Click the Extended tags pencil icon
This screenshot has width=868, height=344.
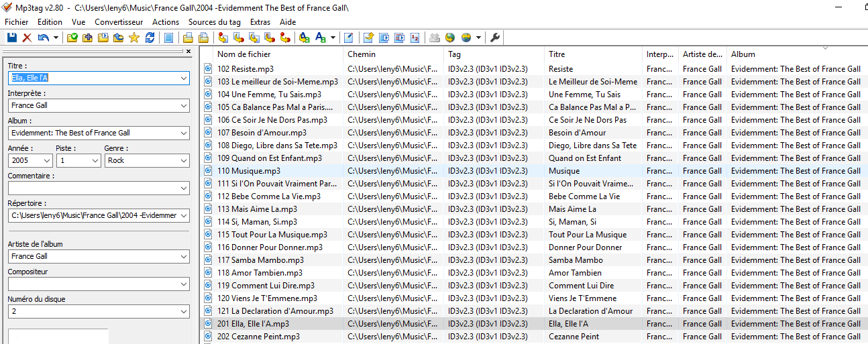click(348, 38)
